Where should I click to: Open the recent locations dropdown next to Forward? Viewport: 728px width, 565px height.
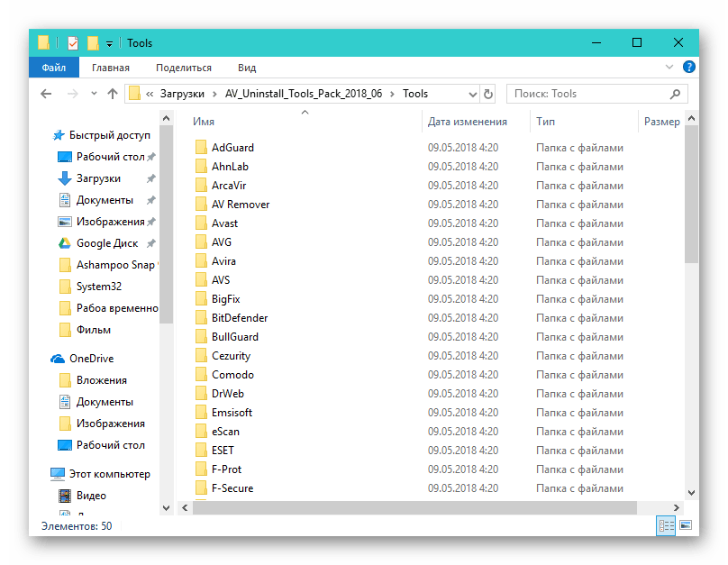(x=92, y=94)
